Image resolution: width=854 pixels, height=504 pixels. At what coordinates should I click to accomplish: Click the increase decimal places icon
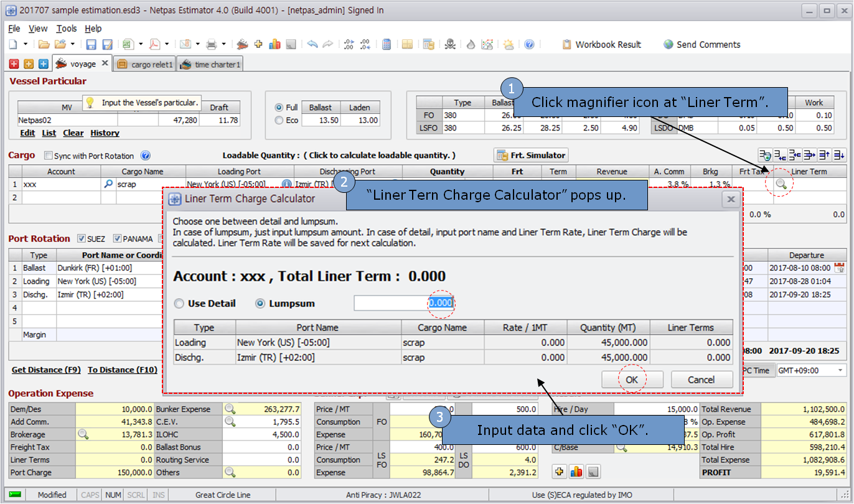[x=349, y=44]
